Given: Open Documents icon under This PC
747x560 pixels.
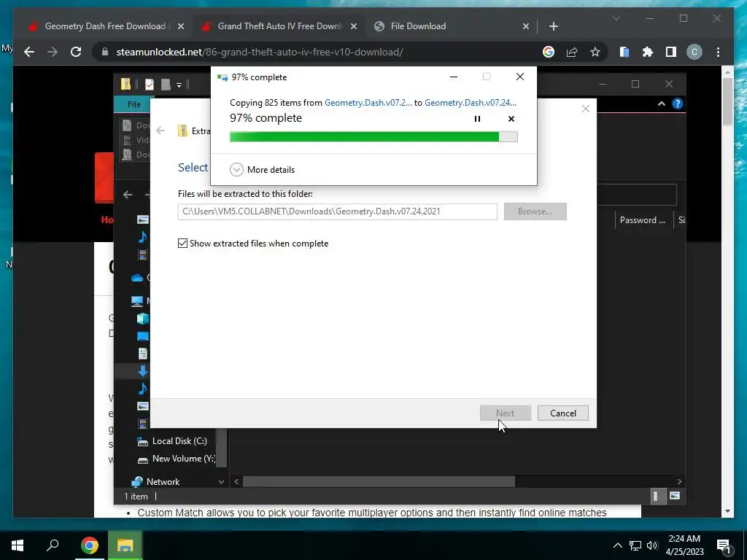Looking at the screenshot, I should pyautogui.click(x=143, y=354).
